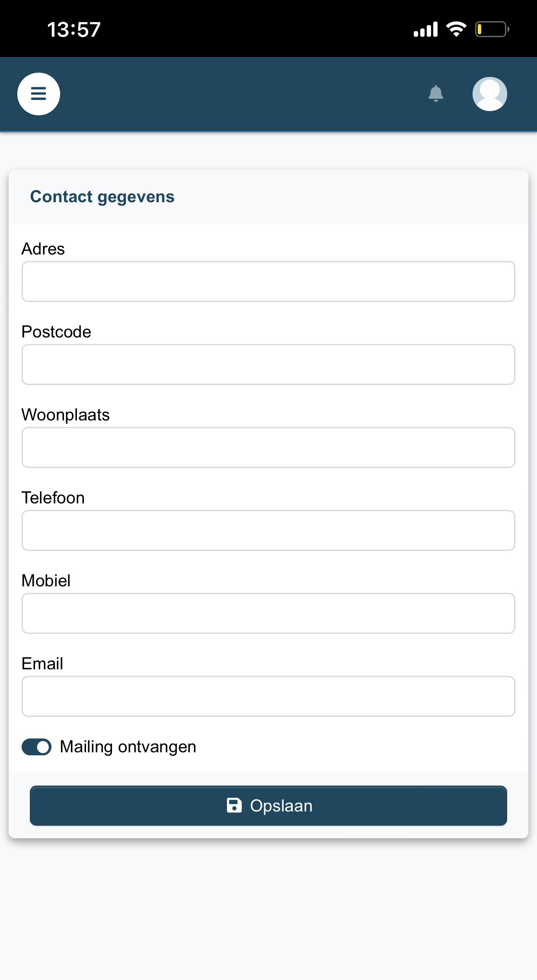Image resolution: width=537 pixels, height=980 pixels.
Task: Click the Mailing ontvangen label
Action: (x=128, y=747)
